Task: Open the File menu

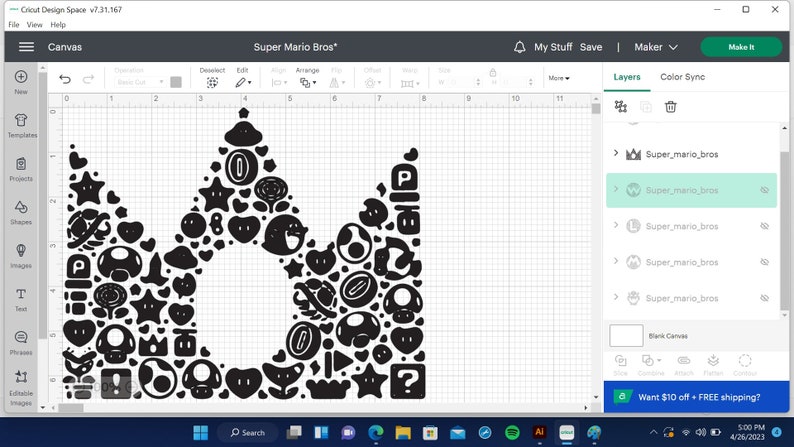Action: tap(14, 24)
